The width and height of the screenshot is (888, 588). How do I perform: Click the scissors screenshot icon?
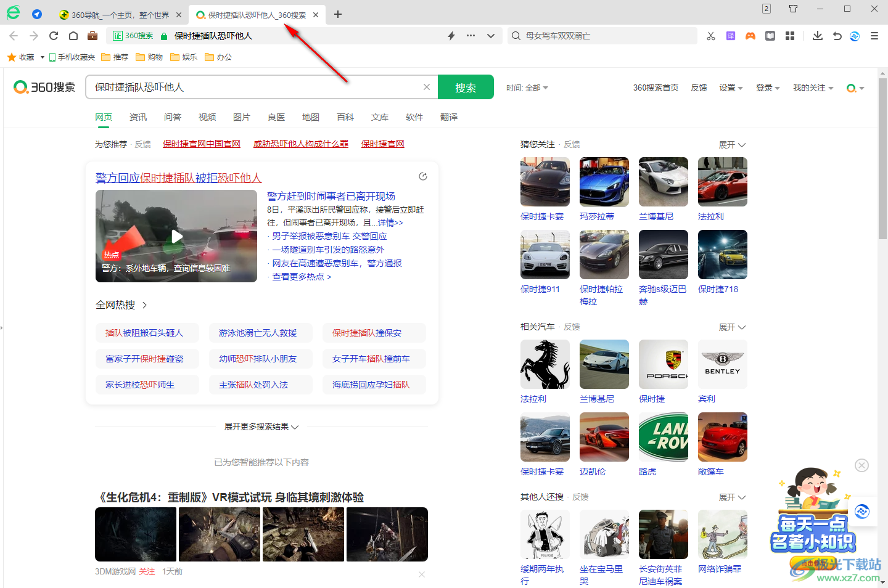tap(711, 36)
